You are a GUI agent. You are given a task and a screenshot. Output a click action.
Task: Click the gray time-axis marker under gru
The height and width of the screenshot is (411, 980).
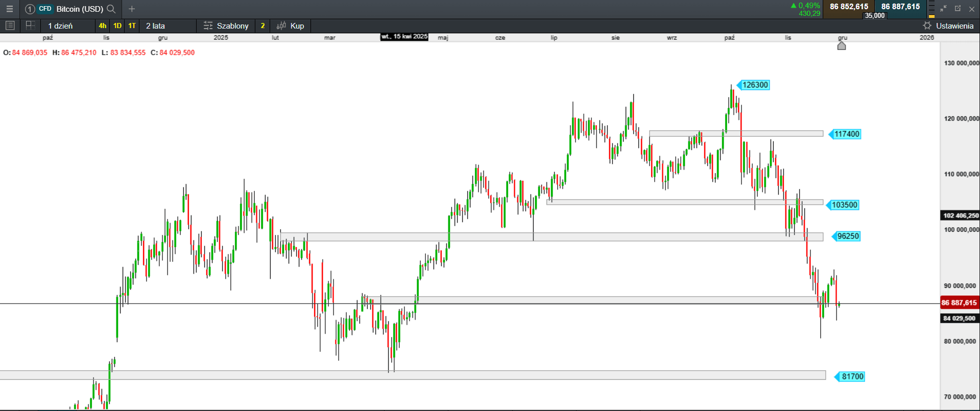click(842, 46)
